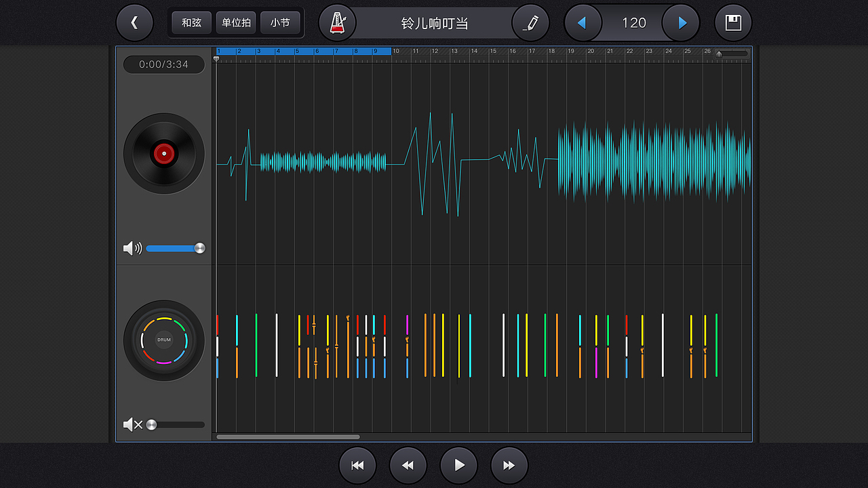Viewport: 868px width, 488px height.
Task: Click the green drum note bar at measure 3
Action: 256,345
